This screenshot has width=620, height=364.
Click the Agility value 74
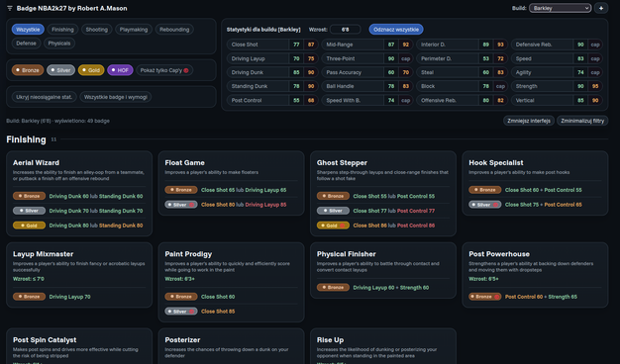(580, 72)
